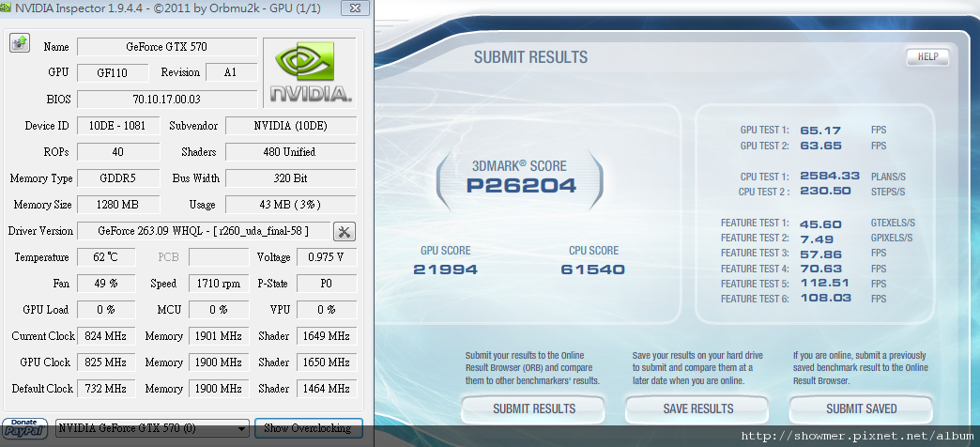Select the Shaders field 480 Unified

[291, 152]
